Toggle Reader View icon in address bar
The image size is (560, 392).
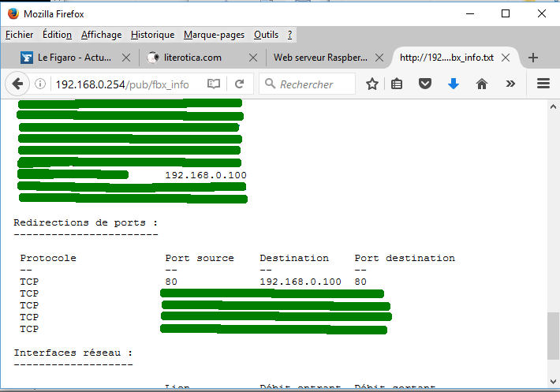click(x=214, y=84)
